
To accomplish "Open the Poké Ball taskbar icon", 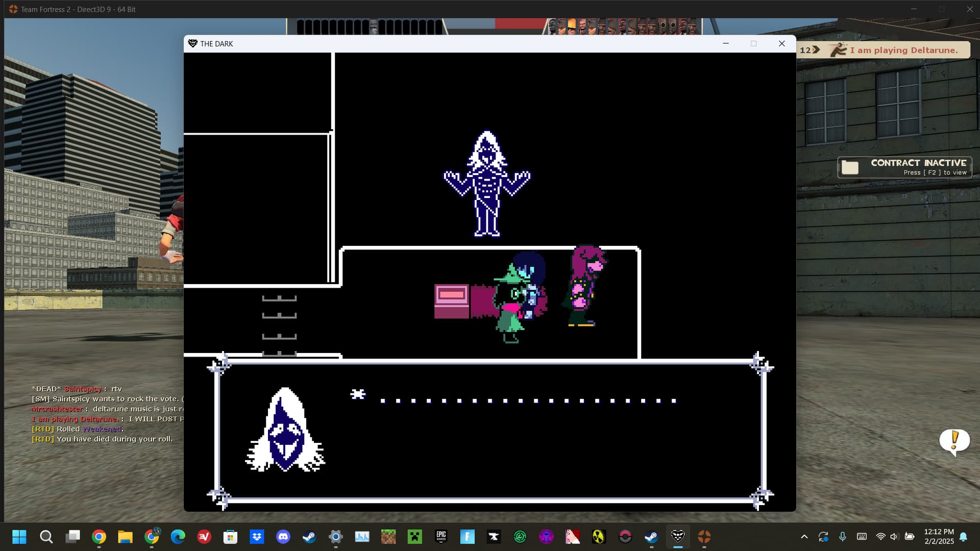I will coord(625,537).
